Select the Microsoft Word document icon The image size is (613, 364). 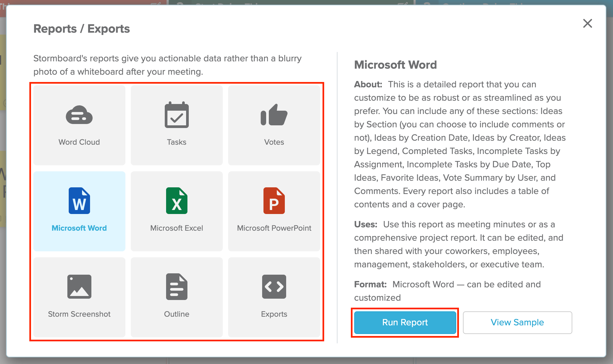click(x=79, y=201)
